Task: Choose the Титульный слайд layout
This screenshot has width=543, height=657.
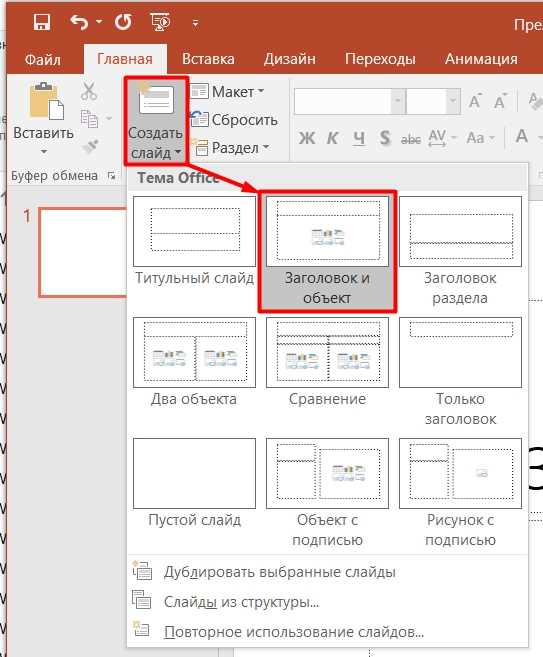Action: (x=194, y=241)
